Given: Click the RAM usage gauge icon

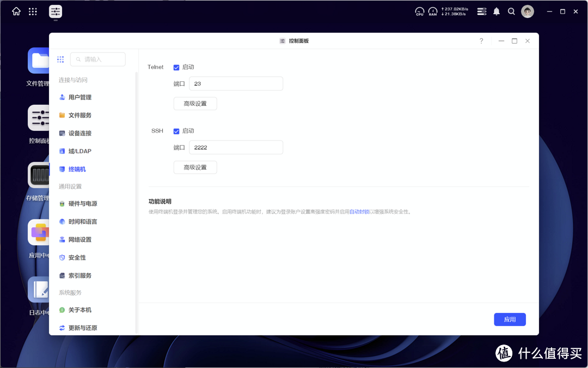Looking at the screenshot, I should pyautogui.click(x=433, y=11).
